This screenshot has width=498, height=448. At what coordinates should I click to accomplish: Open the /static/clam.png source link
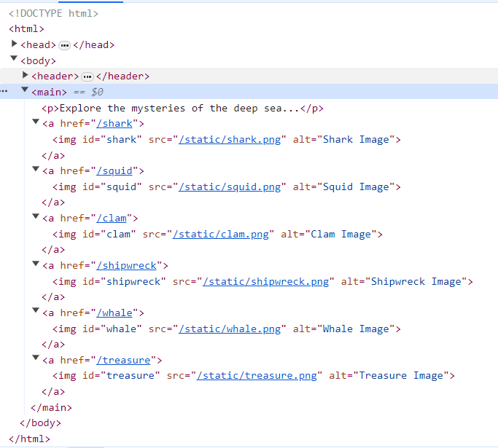point(221,234)
